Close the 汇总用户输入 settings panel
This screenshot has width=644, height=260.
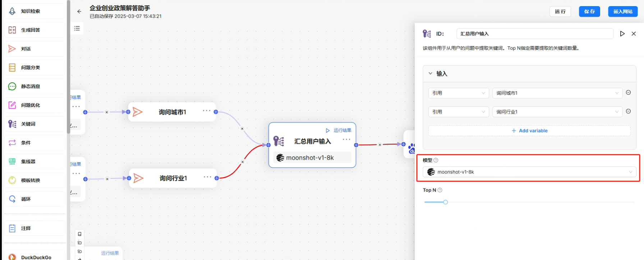click(x=634, y=34)
